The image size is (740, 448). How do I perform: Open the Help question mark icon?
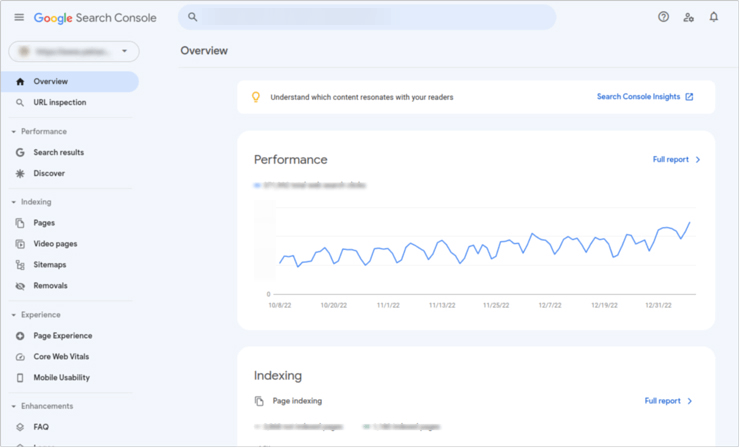click(663, 17)
